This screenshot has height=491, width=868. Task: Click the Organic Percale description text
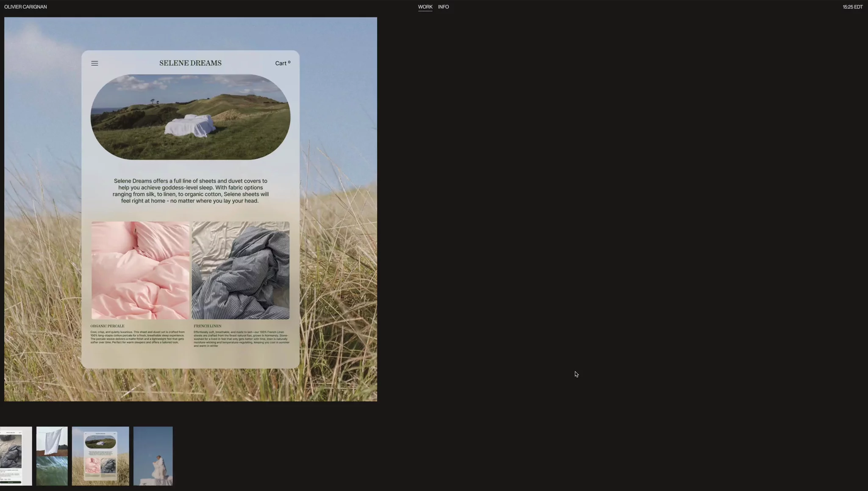tap(137, 337)
